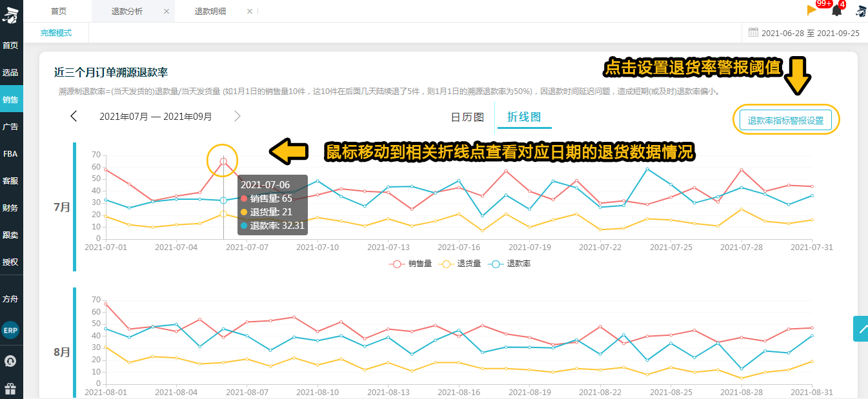Click the calendar icon beside date range
This screenshot has height=399, width=868.
tap(753, 32)
